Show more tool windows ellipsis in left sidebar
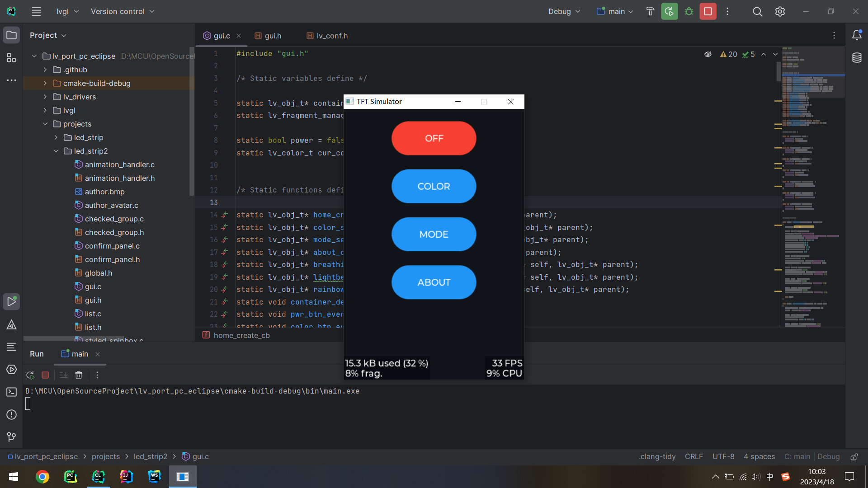 pos(11,80)
